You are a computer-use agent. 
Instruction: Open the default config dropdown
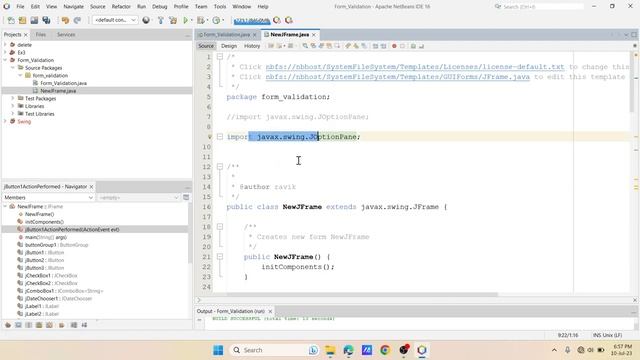click(115, 20)
